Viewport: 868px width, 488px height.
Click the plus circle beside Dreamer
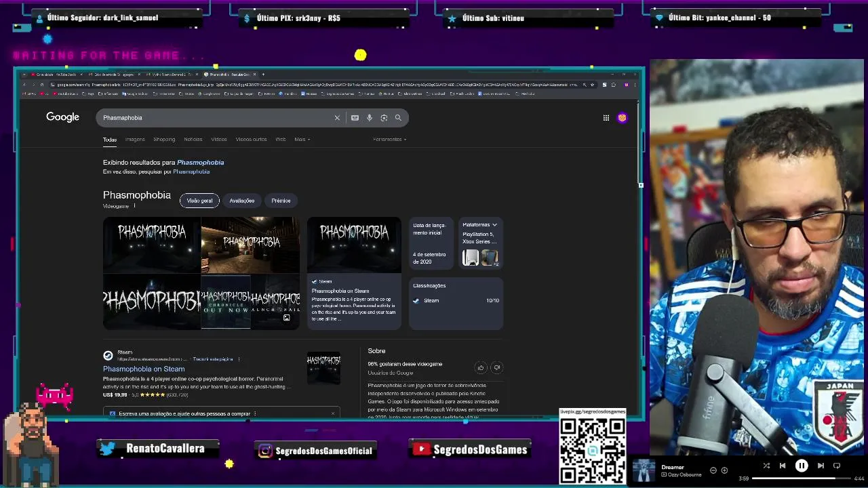pyautogui.click(x=724, y=470)
